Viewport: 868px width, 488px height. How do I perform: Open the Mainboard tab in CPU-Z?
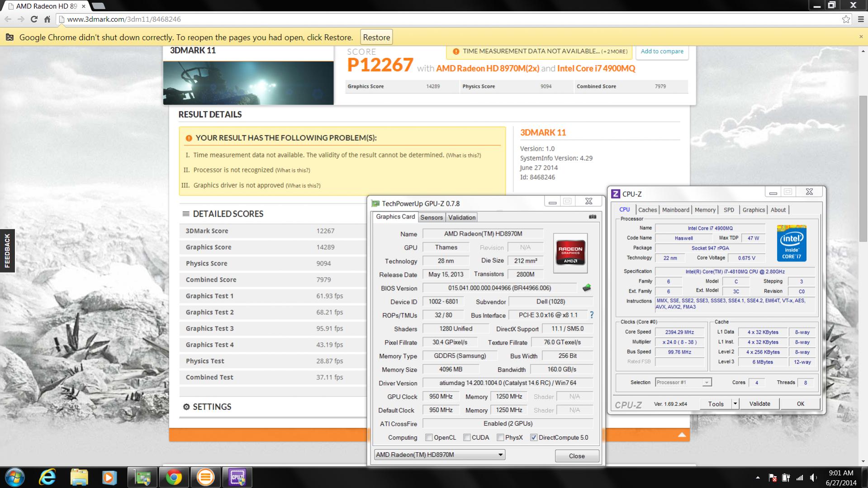click(676, 210)
